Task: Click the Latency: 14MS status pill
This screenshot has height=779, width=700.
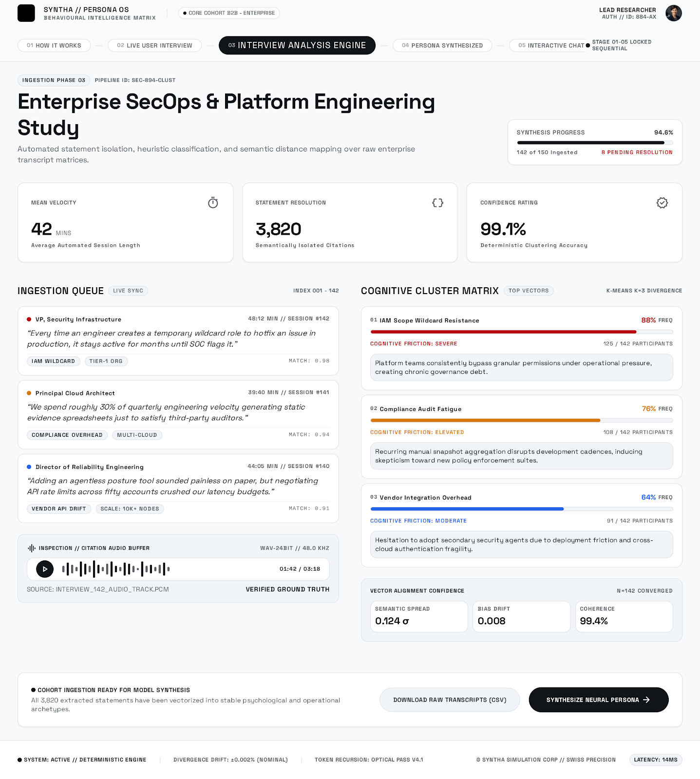Action: pos(656,760)
